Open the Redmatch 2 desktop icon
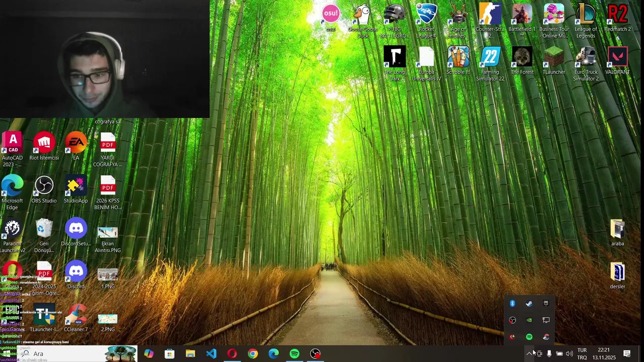 point(617,19)
